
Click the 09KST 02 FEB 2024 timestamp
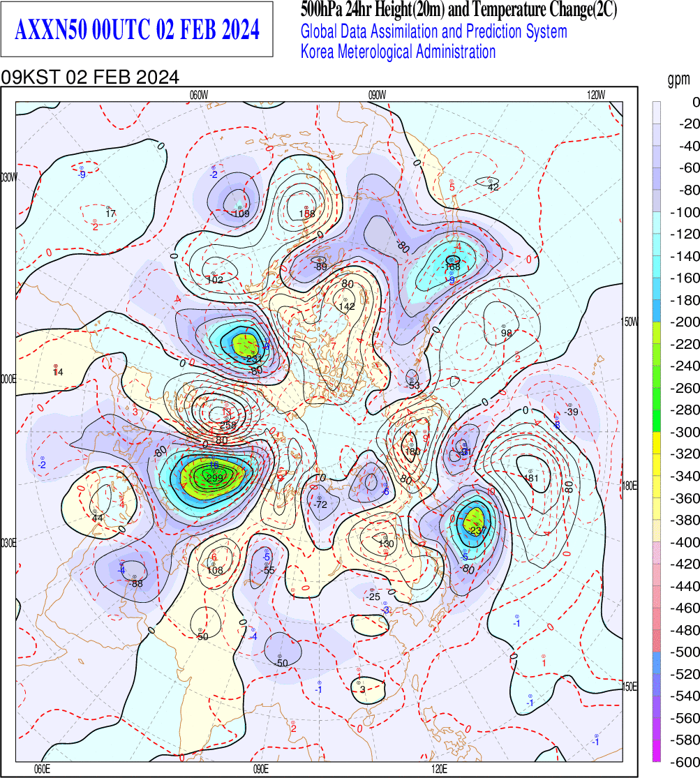pos(90,77)
